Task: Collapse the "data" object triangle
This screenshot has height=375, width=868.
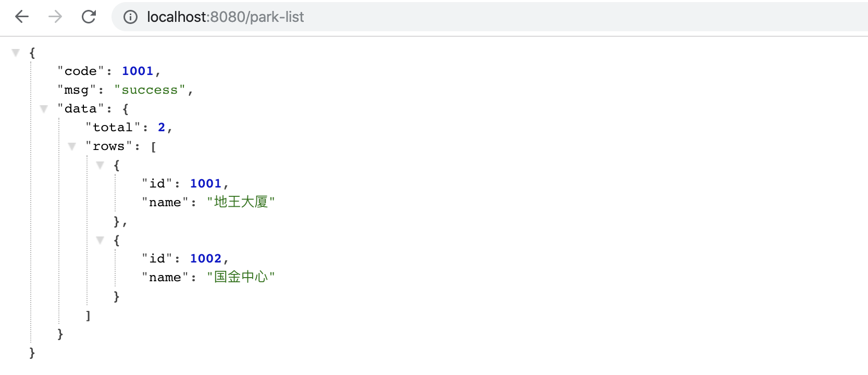Action: point(44,109)
